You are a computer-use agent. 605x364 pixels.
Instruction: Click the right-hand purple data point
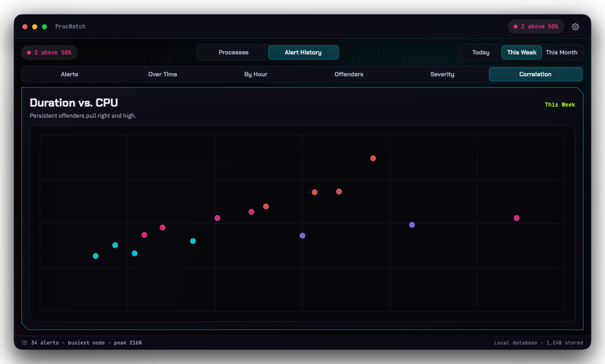[x=412, y=225]
